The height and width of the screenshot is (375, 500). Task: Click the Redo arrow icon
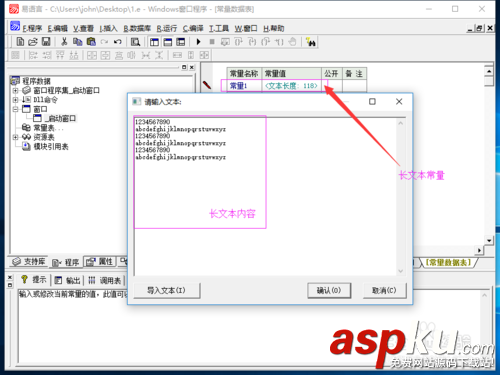tap(104, 42)
